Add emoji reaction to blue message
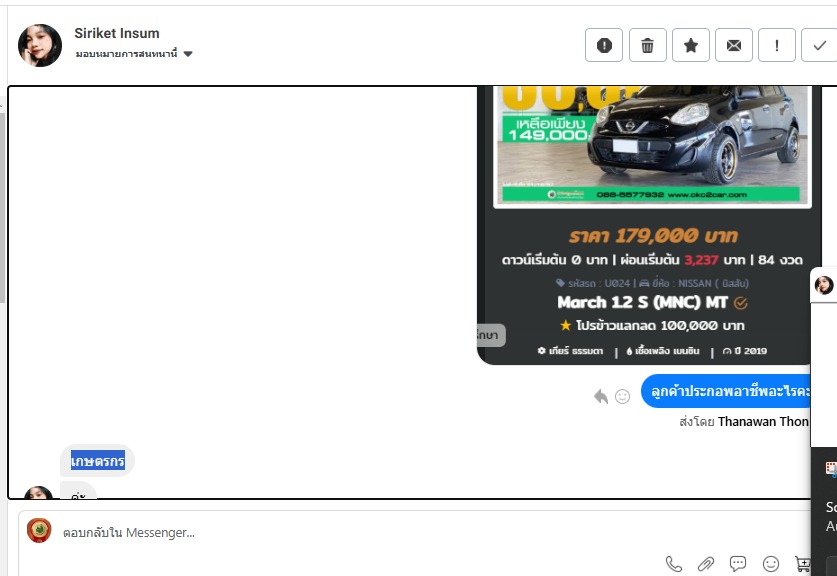This screenshot has height=576, width=837. 622,396
